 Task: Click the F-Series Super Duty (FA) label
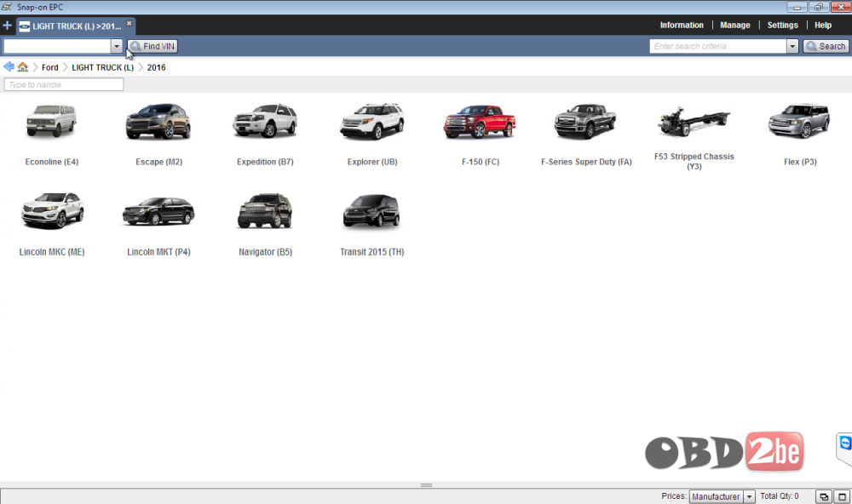click(x=586, y=162)
